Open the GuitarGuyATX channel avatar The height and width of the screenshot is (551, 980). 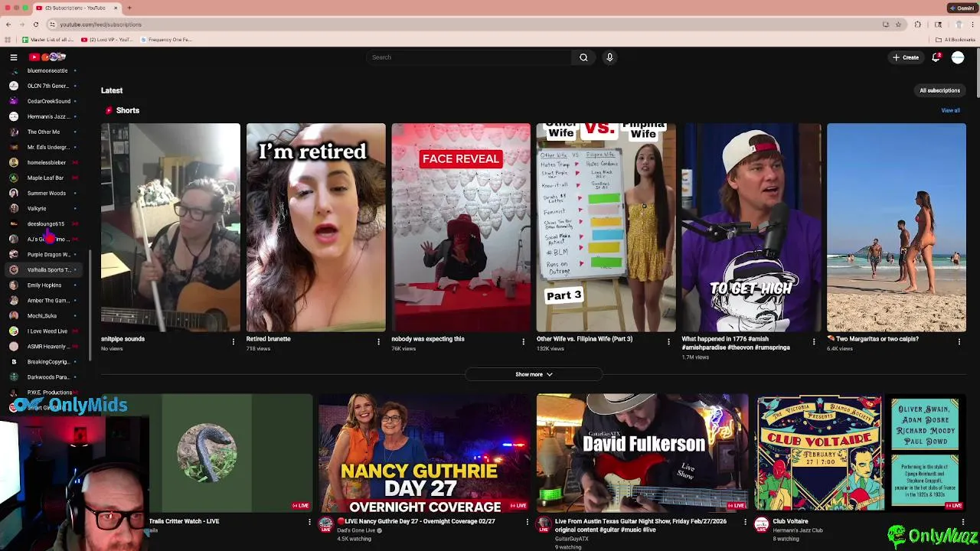tap(544, 525)
